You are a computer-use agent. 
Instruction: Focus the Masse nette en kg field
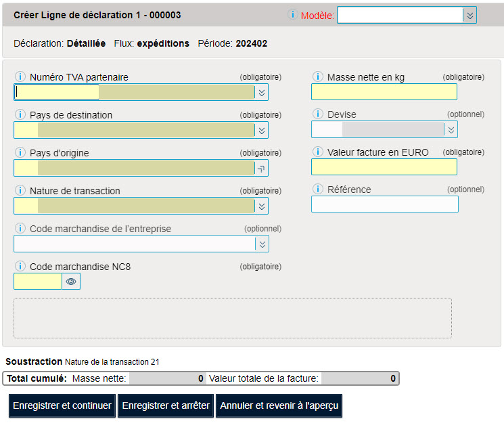tap(384, 91)
